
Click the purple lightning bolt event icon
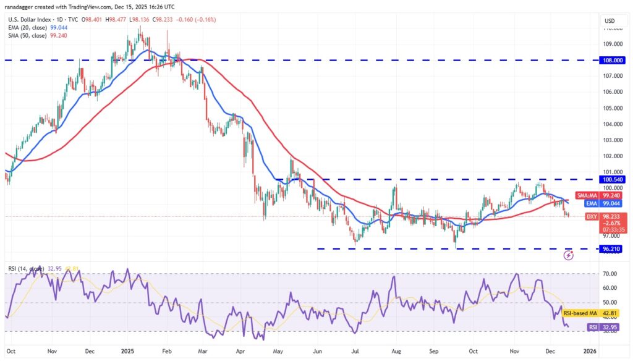coord(569,253)
